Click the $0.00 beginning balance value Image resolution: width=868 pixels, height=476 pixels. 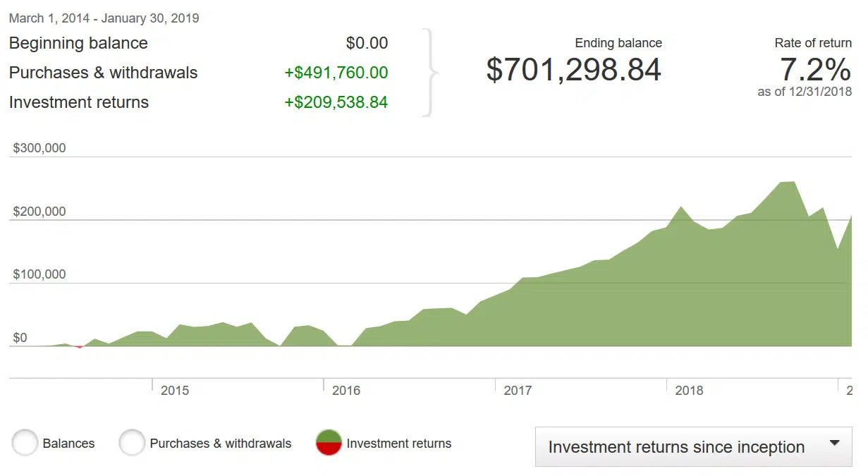[367, 43]
